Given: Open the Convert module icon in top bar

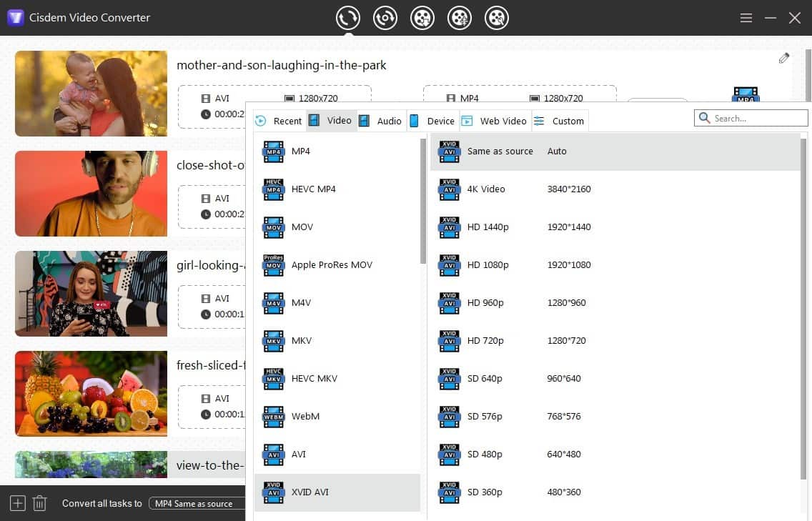Looking at the screenshot, I should coord(348,18).
